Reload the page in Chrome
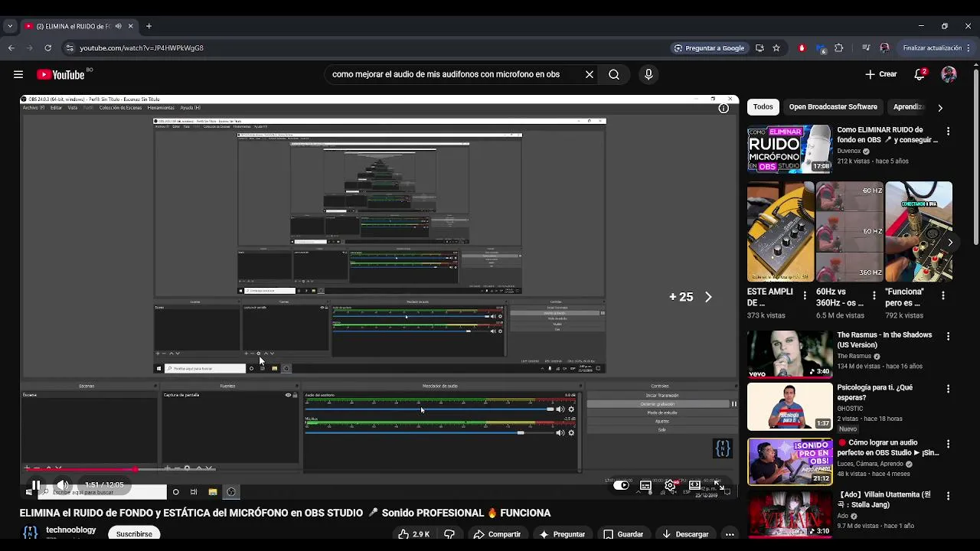This screenshot has height=551, width=980. click(47, 47)
